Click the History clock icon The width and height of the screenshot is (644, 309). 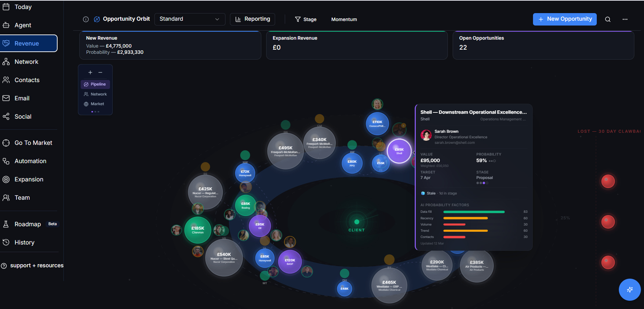[x=6, y=242]
